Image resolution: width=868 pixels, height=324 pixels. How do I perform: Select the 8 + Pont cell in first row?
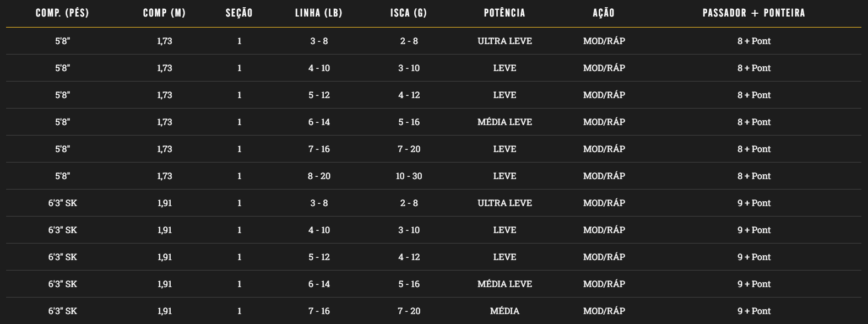click(754, 41)
